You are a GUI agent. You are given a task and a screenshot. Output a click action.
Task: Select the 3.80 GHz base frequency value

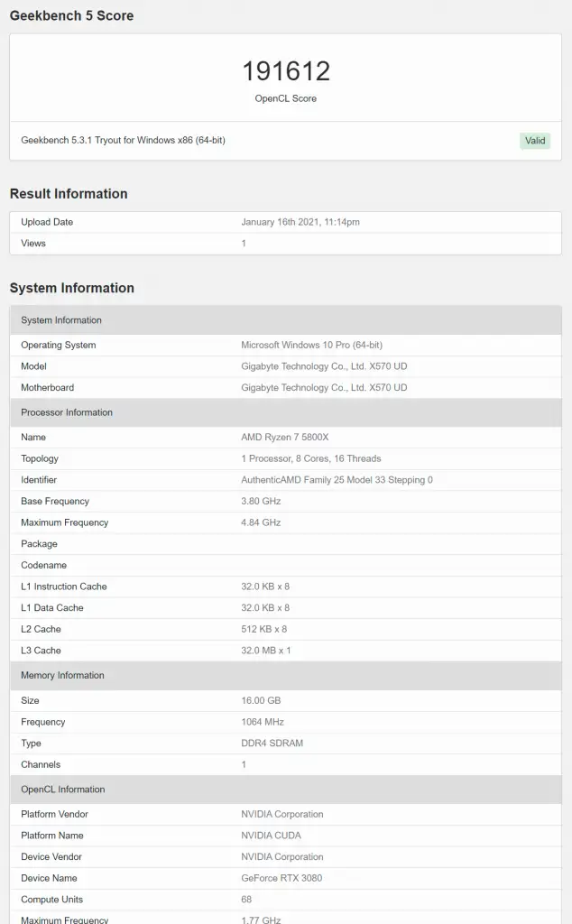point(261,501)
